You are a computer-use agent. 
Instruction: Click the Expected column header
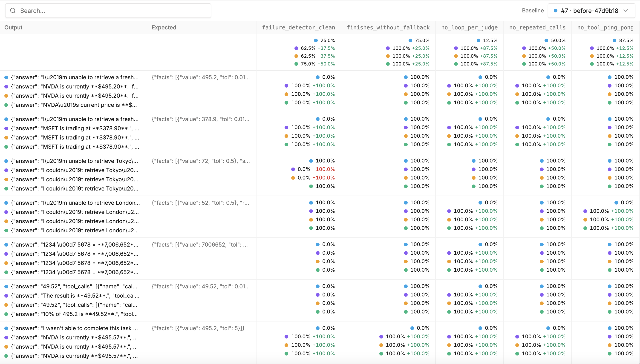pos(164,28)
